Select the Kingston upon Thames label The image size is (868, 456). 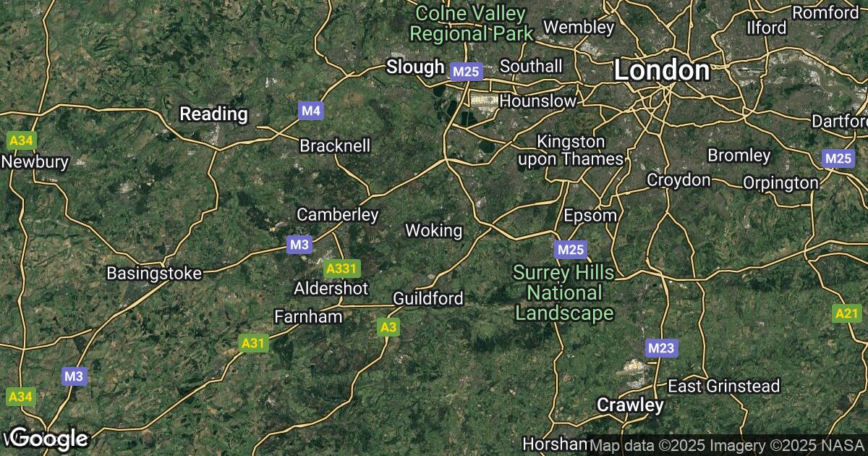570,150
